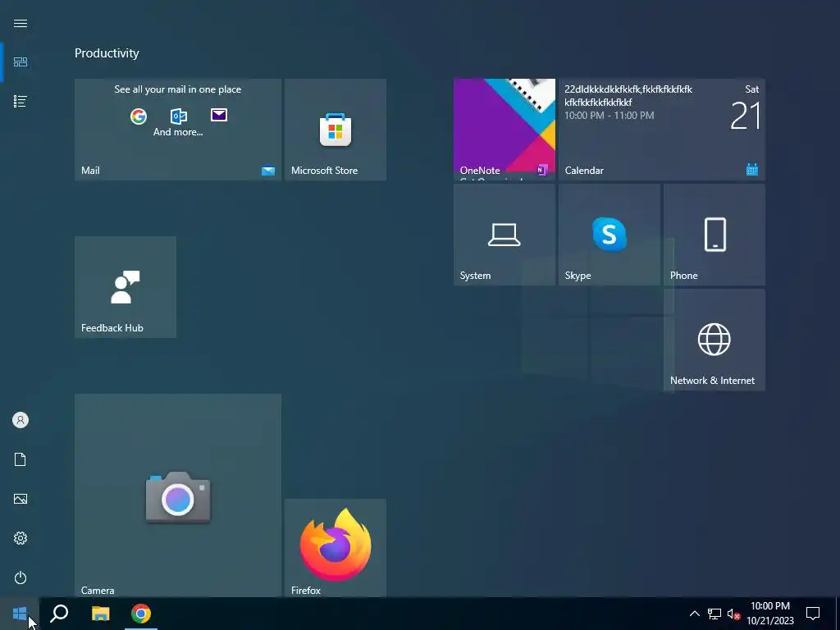Open the Calendar tile
The image size is (840, 630).
[x=662, y=130]
